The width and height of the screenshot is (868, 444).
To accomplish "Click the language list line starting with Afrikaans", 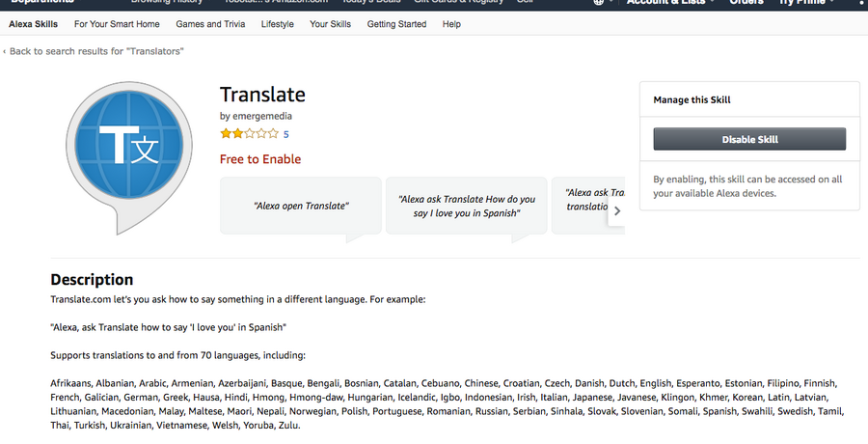I will tap(444, 383).
